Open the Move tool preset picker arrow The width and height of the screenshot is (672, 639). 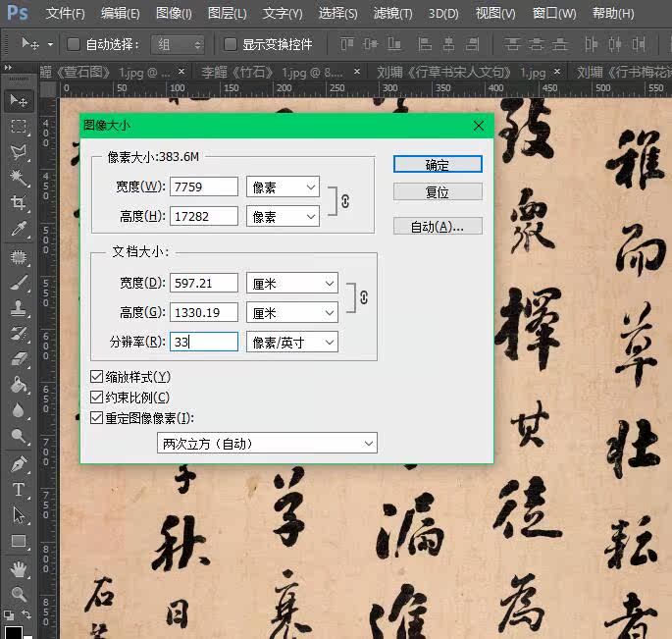(51, 44)
